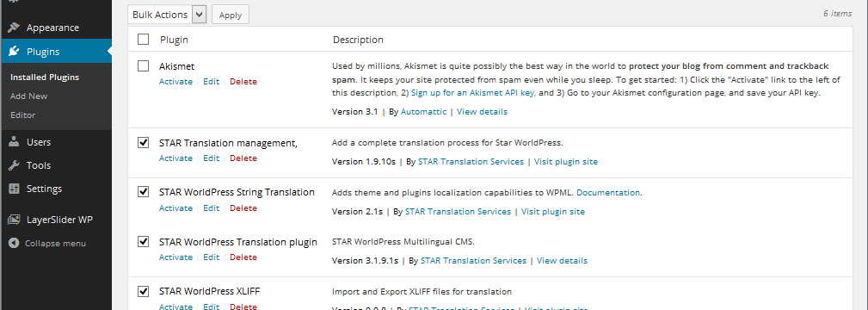The height and width of the screenshot is (310, 868).
Task: Open Settings via its sliders icon
Action: (15, 189)
